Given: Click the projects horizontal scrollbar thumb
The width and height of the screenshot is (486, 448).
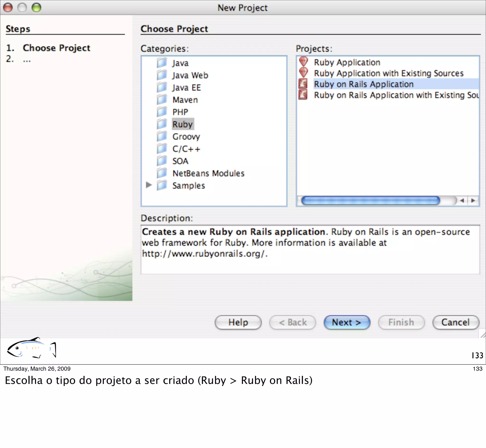Looking at the screenshot, I should pyautogui.click(x=370, y=201).
